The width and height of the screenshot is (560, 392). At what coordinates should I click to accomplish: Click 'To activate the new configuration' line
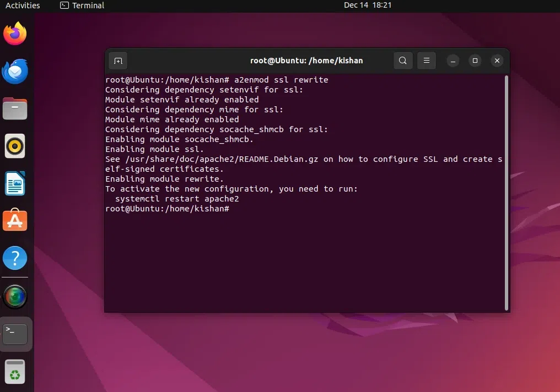(231, 189)
